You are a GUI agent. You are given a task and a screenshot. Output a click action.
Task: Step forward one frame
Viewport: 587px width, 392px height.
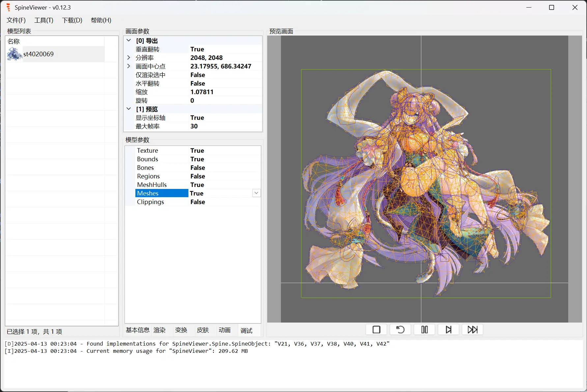pyautogui.click(x=448, y=329)
